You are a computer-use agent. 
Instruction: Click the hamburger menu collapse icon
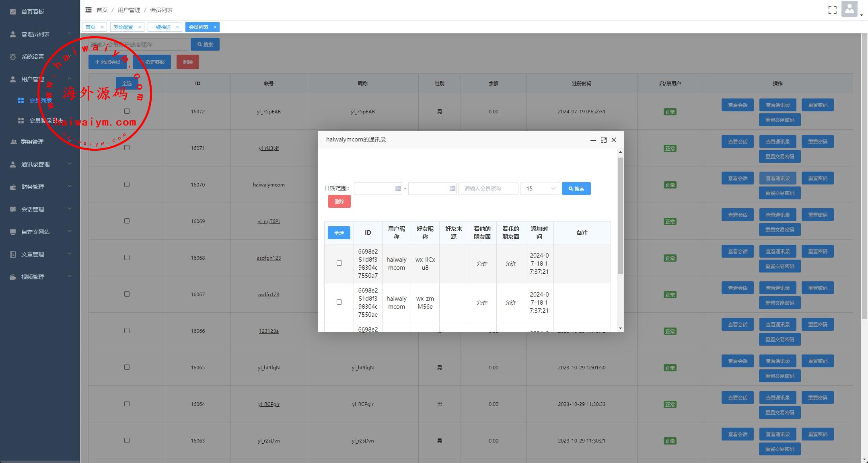[x=88, y=10]
